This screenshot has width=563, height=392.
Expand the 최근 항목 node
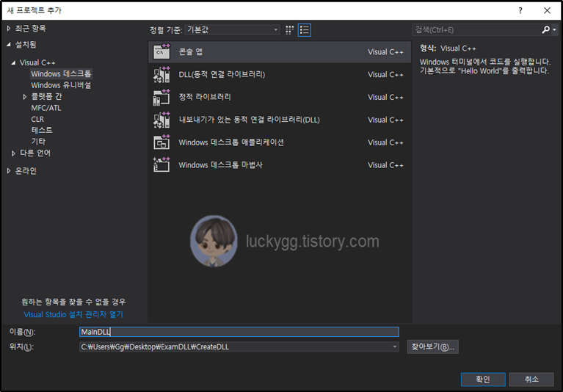click(9, 29)
